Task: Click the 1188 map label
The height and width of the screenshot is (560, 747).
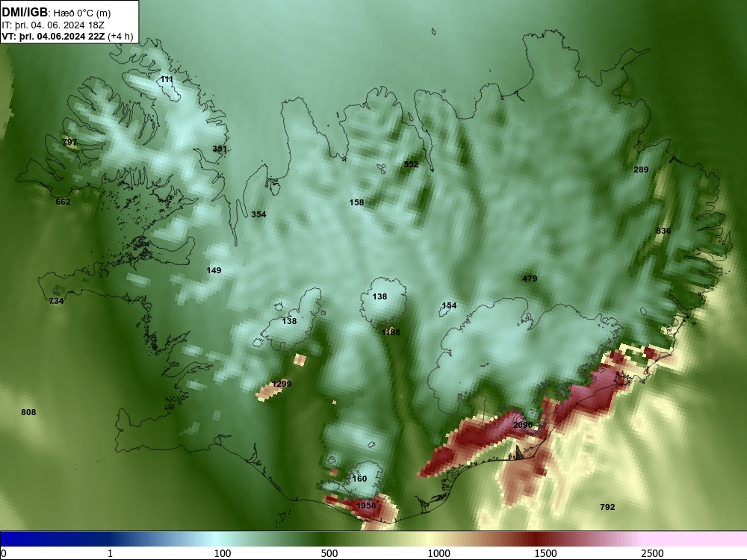Action: [391, 332]
